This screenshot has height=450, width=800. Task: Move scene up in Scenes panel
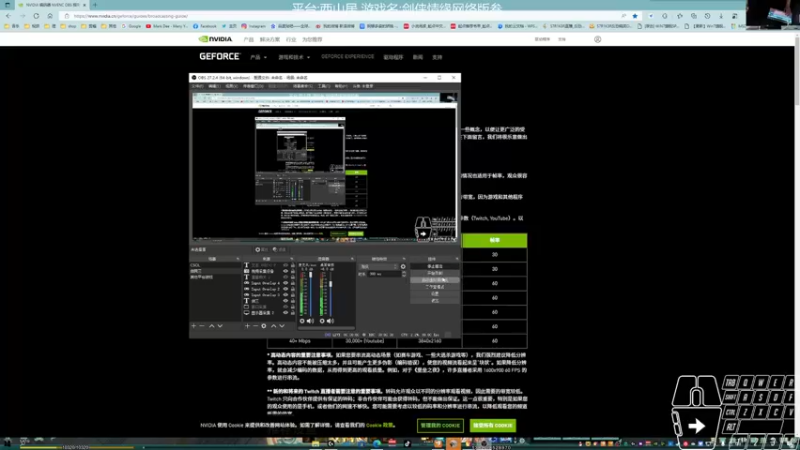point(212,326)
